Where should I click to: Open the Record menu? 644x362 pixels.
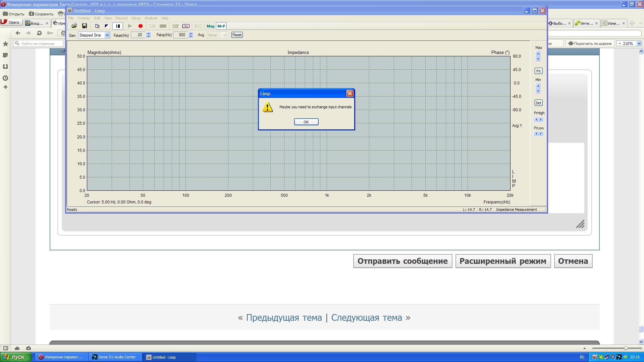pos(121,18)
